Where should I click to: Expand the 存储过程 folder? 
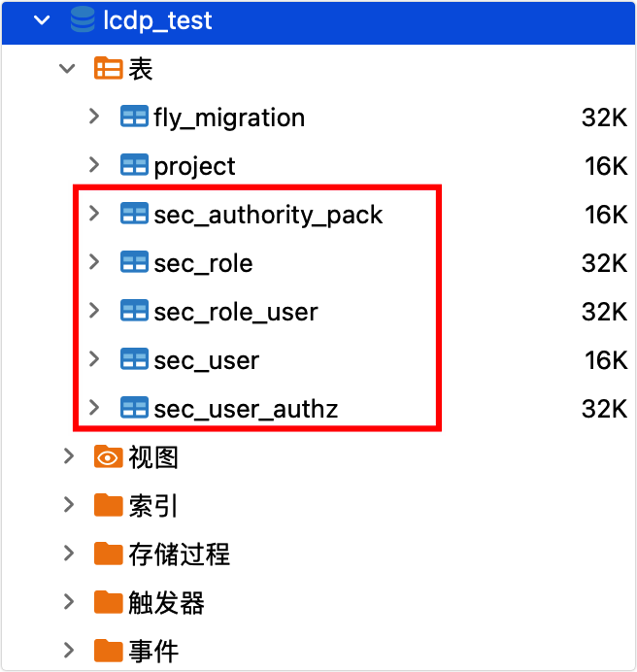pyautogui.click(x=68, y=554)
